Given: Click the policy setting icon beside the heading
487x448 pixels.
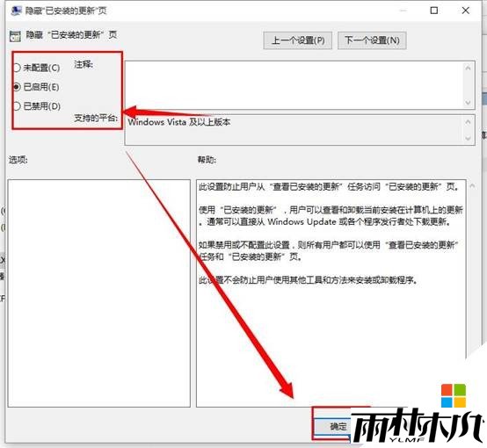Looking at the screenshot, I should point(15,36).
